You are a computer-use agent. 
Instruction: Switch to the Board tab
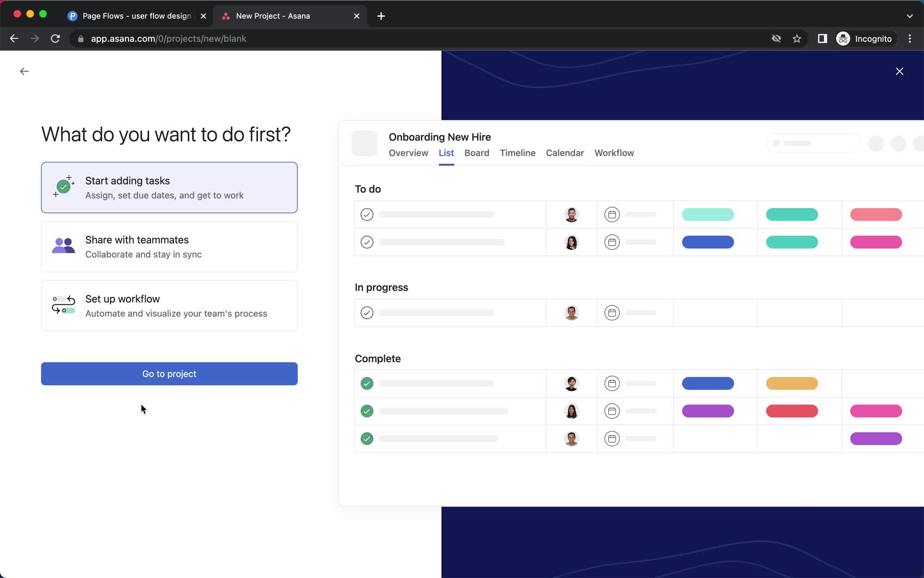tap(476, 153)
